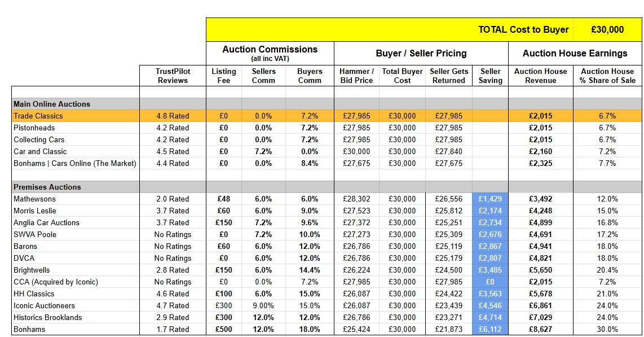Select HH Classics 21.0% share cell
Screen dimensions: 644x337
pyautogui.click(x=607, y=294)
